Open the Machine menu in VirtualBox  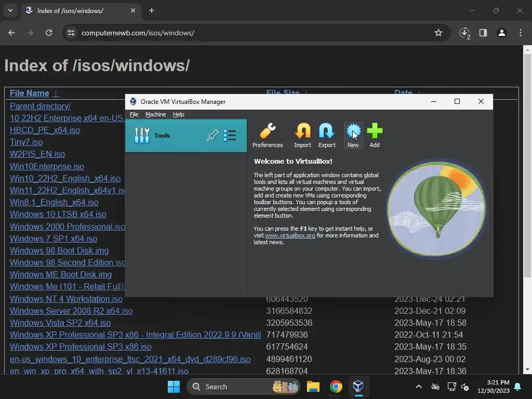(156, 114)
